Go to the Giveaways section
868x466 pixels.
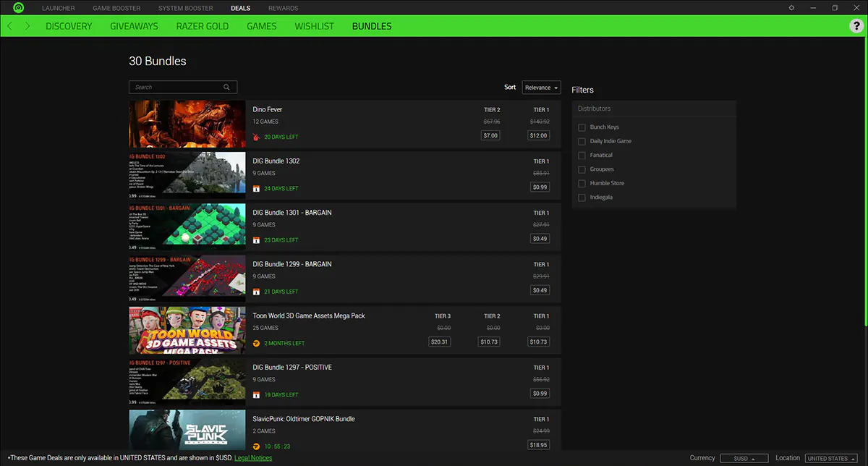coord(134,26)
